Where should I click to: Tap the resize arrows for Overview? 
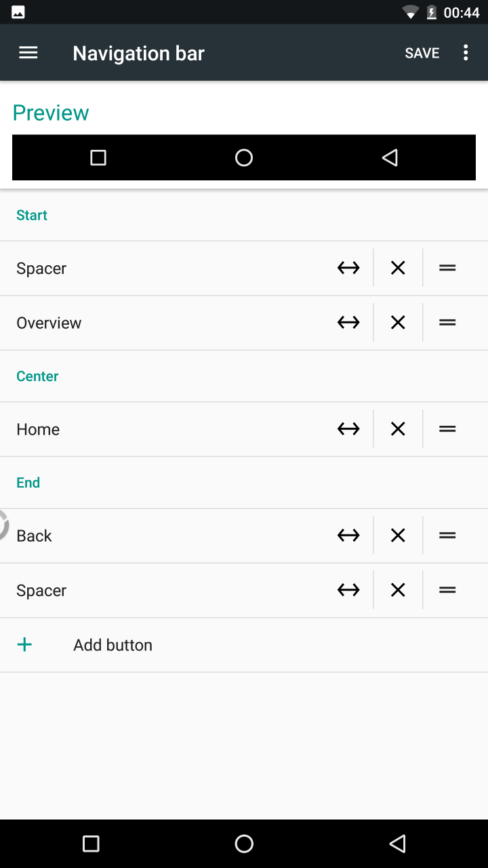tap(348, 323)
